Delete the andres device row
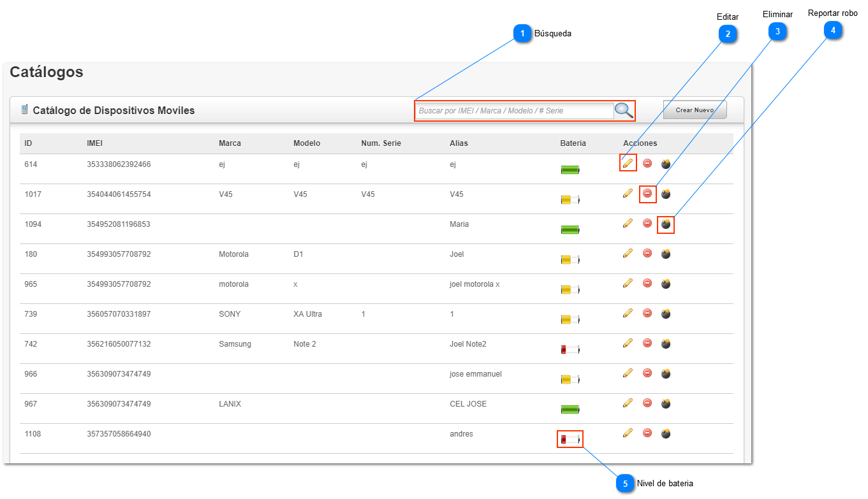Viewport: 868px width, 499px height. 647,433
